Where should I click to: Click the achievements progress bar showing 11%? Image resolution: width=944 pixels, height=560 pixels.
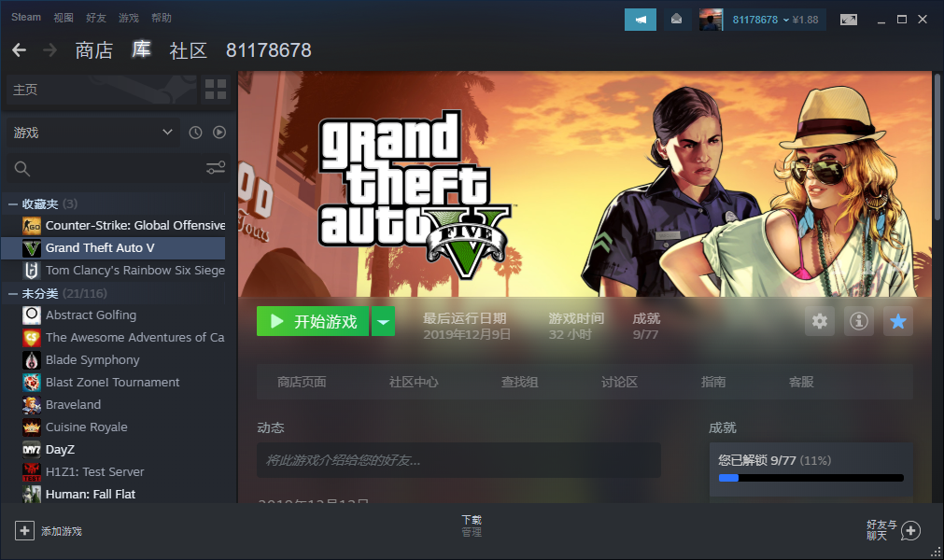[810, 478]
